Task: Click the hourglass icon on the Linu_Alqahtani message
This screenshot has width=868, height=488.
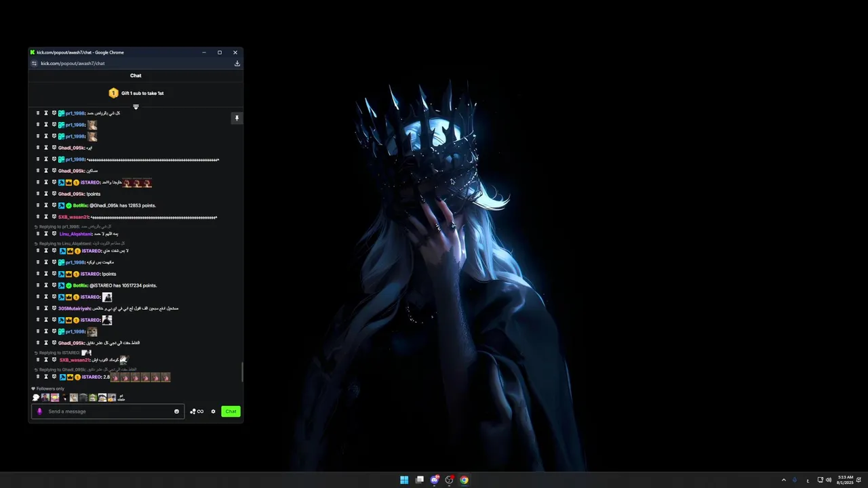Action: pos(46,234)
